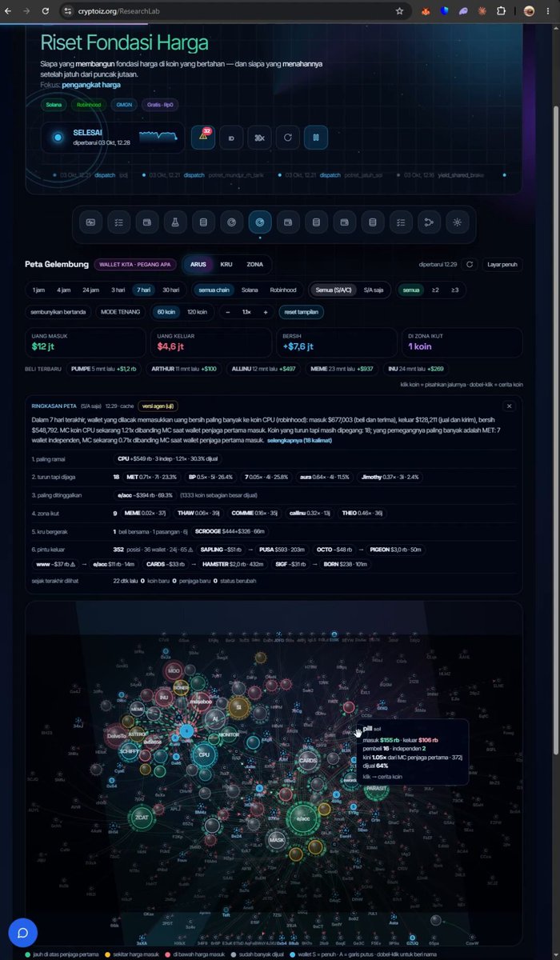Click the versi agen (uji) badge
560x960 pixels.
point(158,406)
